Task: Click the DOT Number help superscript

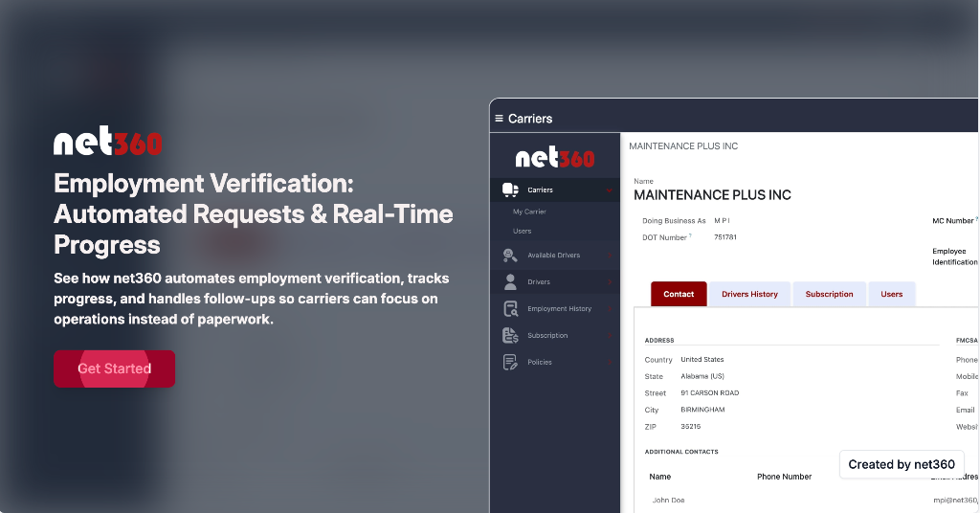Action: pyautogui.click(x=690, y=235)
